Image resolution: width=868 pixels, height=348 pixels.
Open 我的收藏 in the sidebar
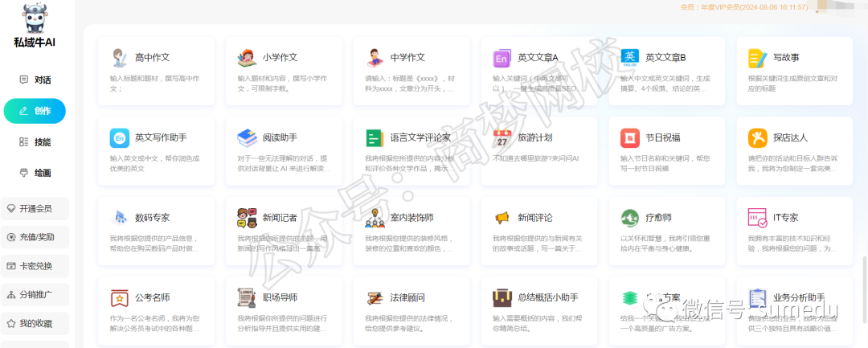[35, 324]
